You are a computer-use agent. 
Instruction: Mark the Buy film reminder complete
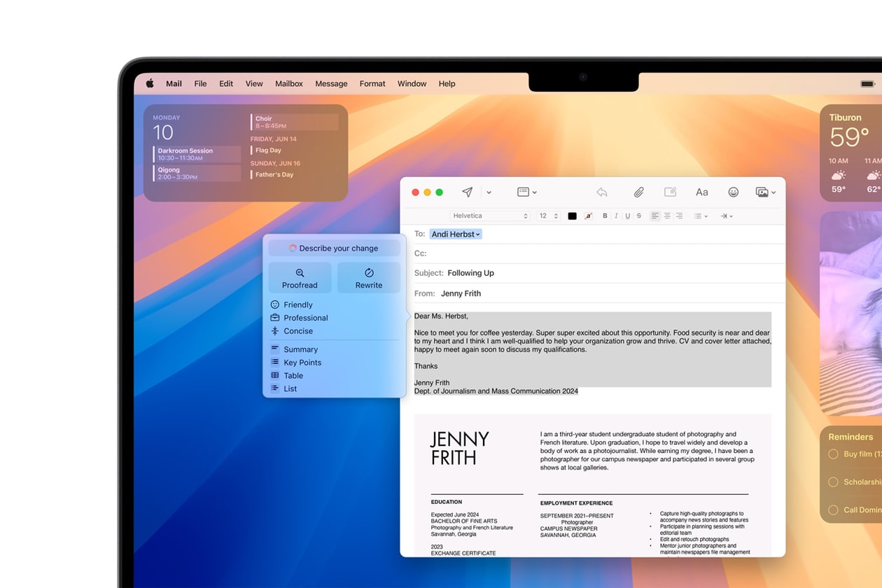tap(832, 454)
